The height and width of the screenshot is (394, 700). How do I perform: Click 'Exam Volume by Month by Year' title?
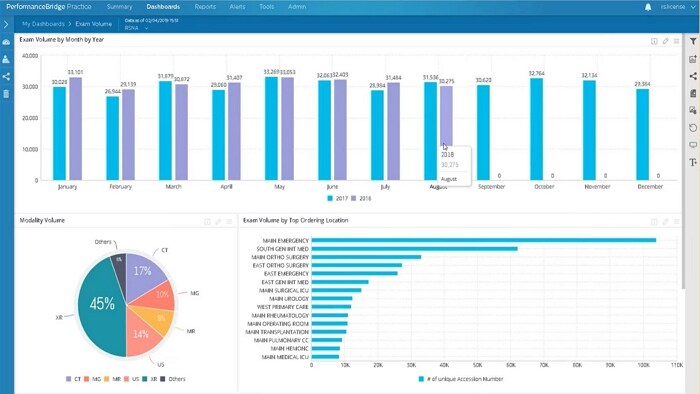(62, 40)
